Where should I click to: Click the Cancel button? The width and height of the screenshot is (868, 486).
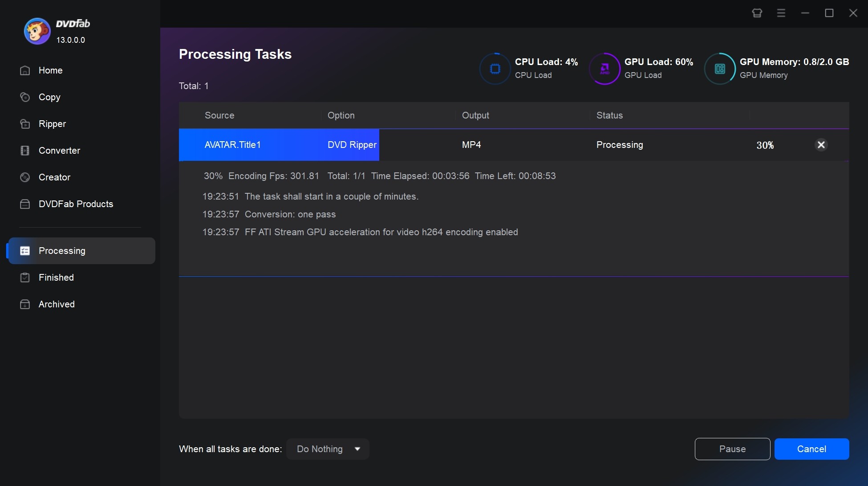click(x=812, y=449)
